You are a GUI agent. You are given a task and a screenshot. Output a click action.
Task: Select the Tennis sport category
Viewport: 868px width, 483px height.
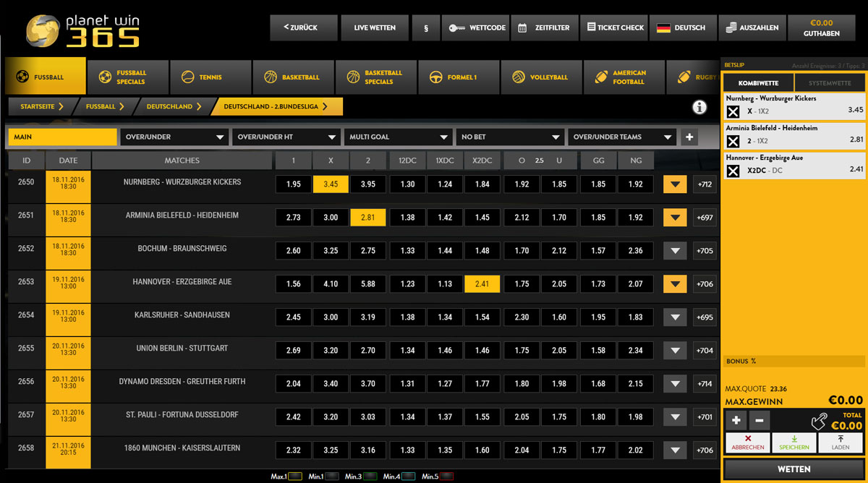(x=210, y=77)
